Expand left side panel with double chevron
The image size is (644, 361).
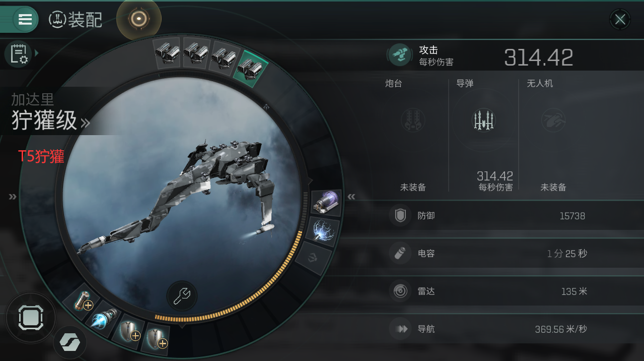13,197
